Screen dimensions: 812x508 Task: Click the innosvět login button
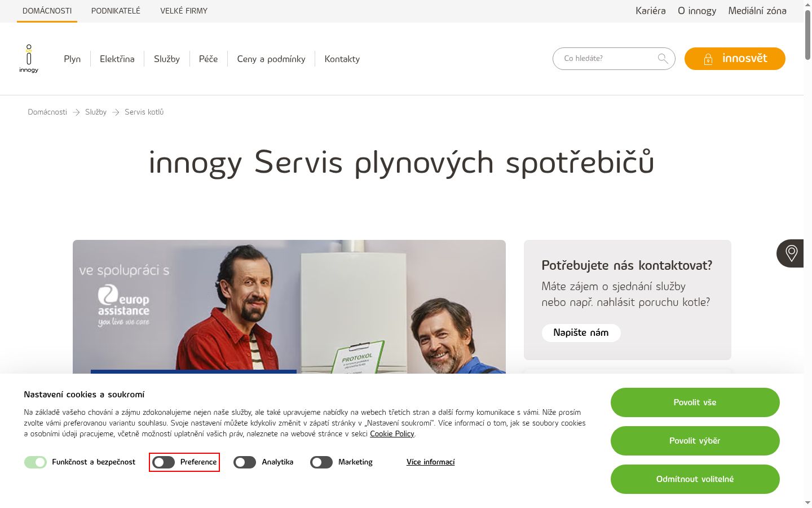pyautogui.click(x=735, y=59)
